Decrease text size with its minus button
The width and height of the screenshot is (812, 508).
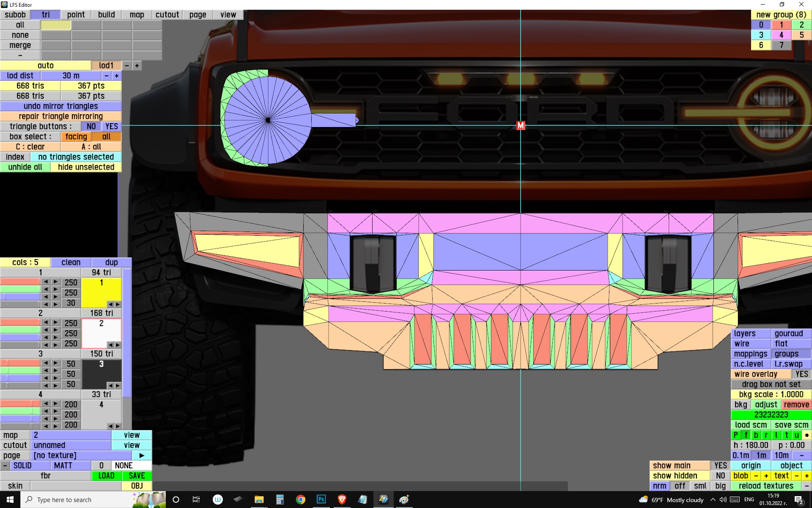point(796,476)
